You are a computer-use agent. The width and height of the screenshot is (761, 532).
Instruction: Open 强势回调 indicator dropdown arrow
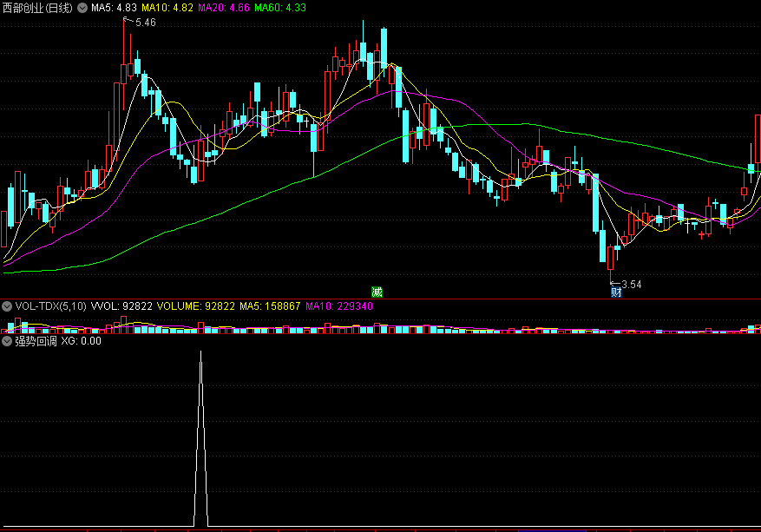coord(7,341)
